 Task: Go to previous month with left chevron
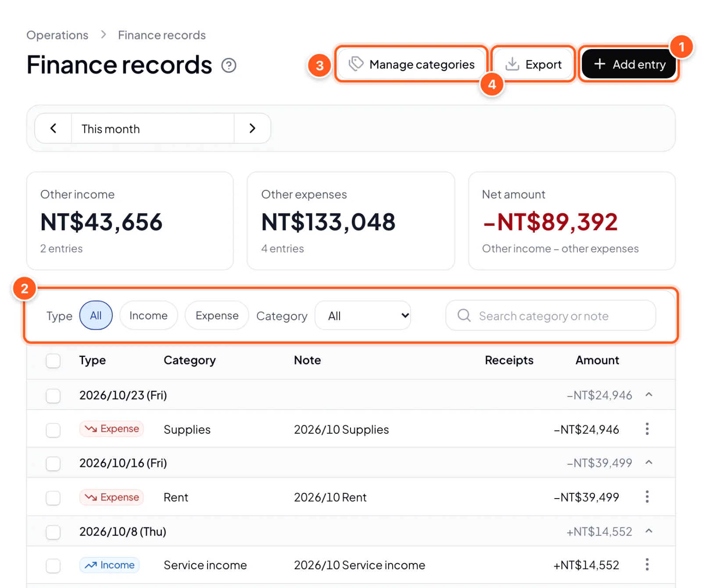[54, 128]
